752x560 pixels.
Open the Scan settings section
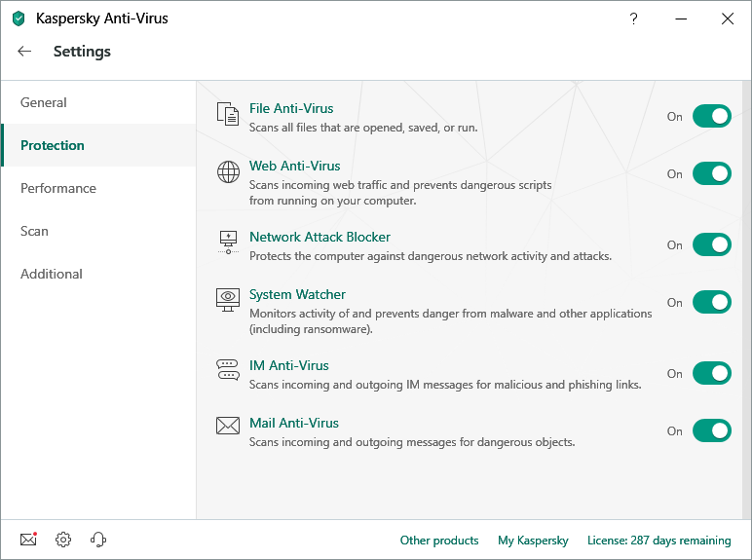[34, 231]
